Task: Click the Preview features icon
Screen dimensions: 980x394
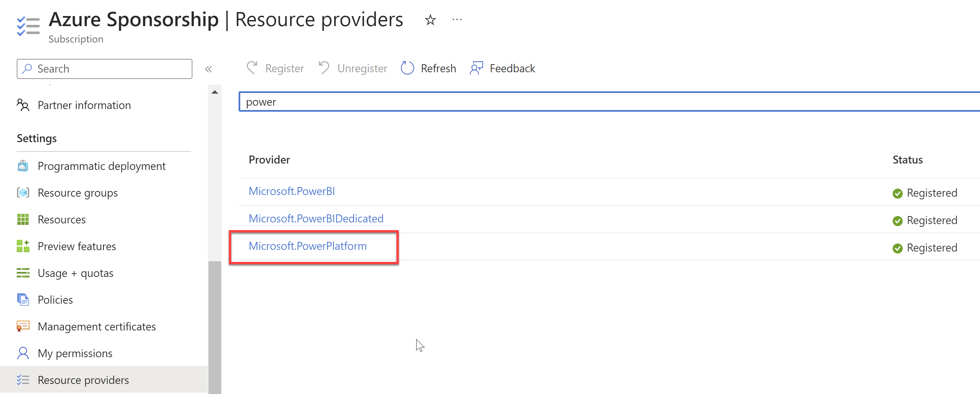Action: click(23, 246)
